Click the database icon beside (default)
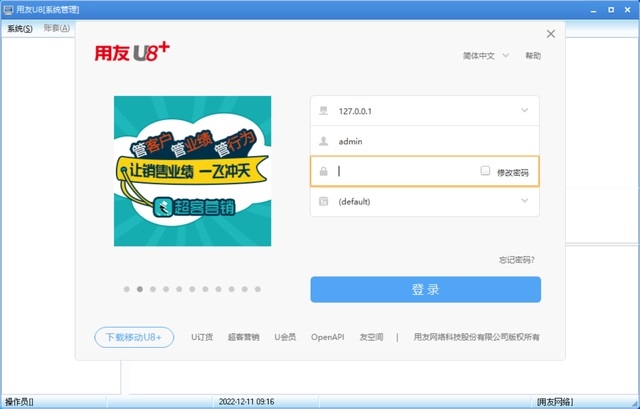 tap(323, 201)
